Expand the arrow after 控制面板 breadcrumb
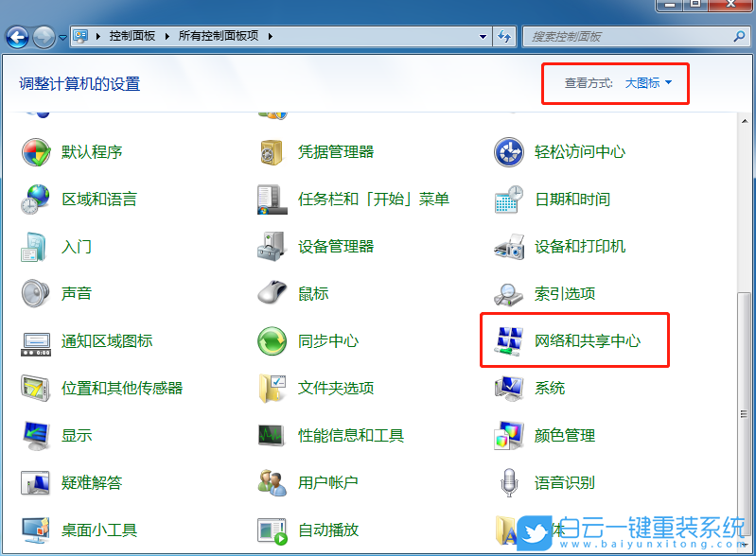This screenshot has height=556, width=756. click(167, 36)
